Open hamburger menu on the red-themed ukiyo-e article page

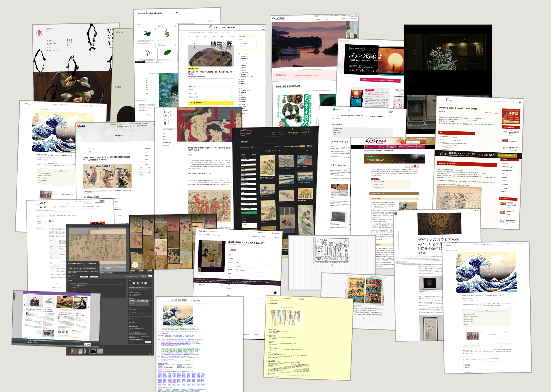[x=520, y=102]
